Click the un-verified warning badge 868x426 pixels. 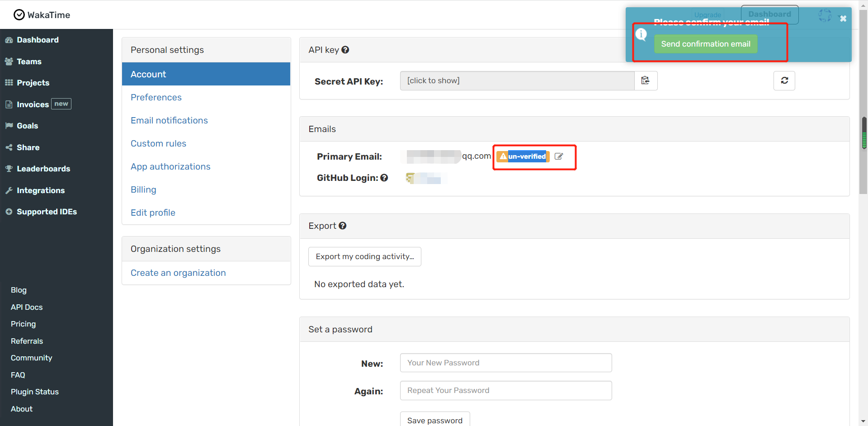click(x=523, y=156)
